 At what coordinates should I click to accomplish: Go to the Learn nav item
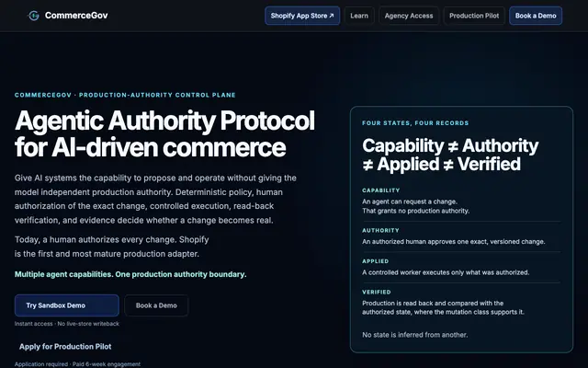coord(359,16)
